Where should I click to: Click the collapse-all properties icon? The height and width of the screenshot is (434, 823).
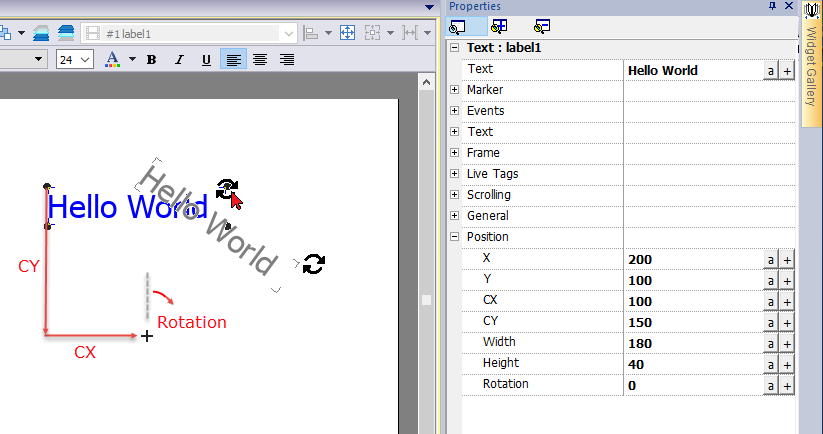coord(541,26)
